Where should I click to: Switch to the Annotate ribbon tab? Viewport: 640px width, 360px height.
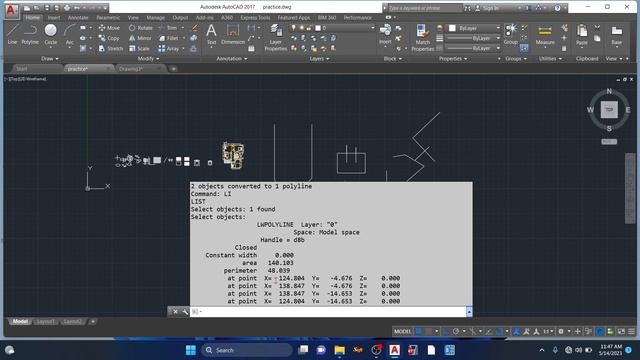point(78,18)
